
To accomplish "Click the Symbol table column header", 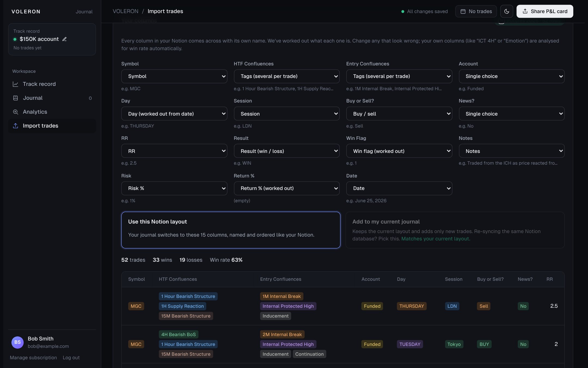I will click(136, 279).
